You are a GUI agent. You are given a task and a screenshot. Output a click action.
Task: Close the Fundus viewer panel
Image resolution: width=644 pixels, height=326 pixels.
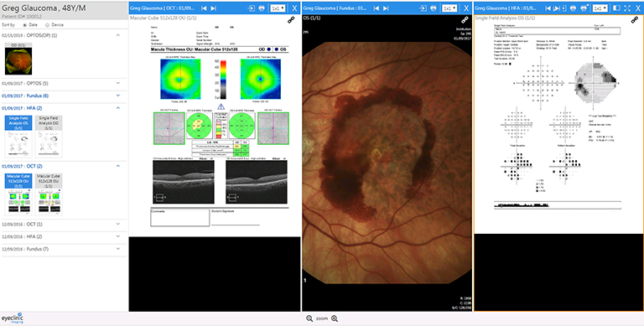(x=466, y=8)
